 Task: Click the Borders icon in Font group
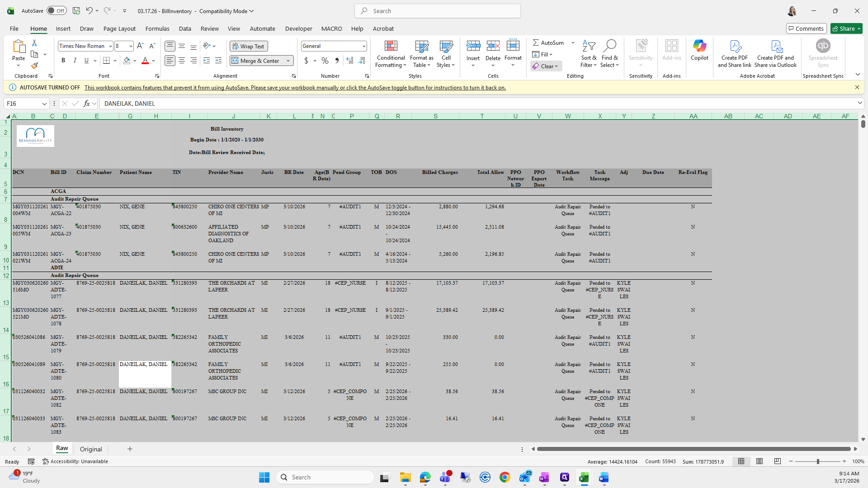[107, 61]
